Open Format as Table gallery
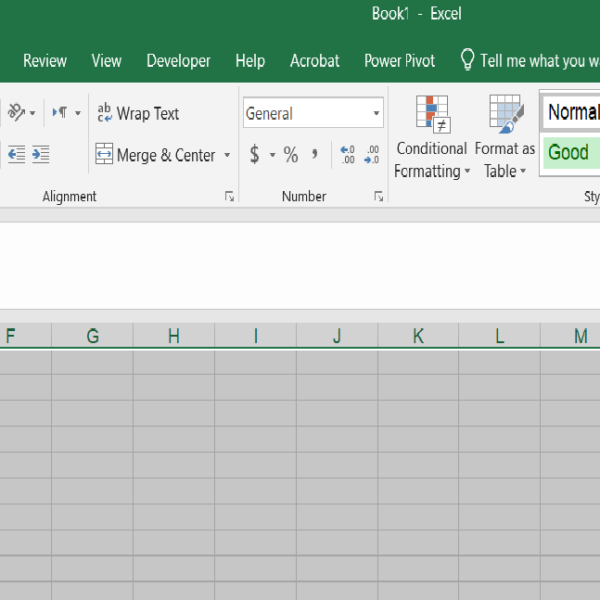Screen dimensions: 600x600 click(505, 137)
